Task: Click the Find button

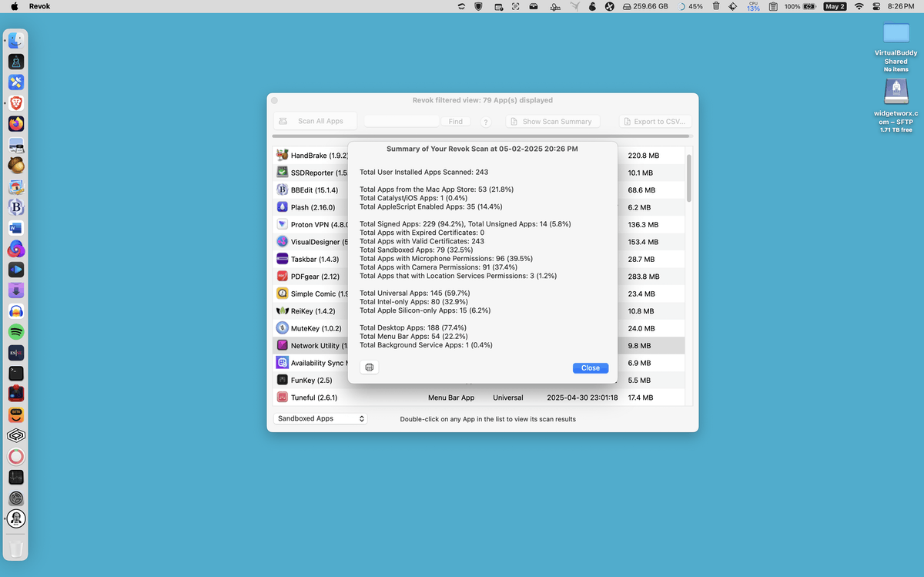Action: (x=456, y=121)
